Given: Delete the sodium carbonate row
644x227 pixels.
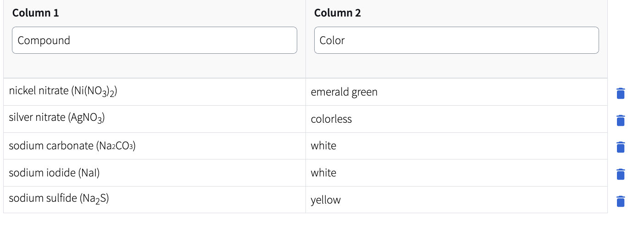Looking at the screenshot, I should [620, 147].
